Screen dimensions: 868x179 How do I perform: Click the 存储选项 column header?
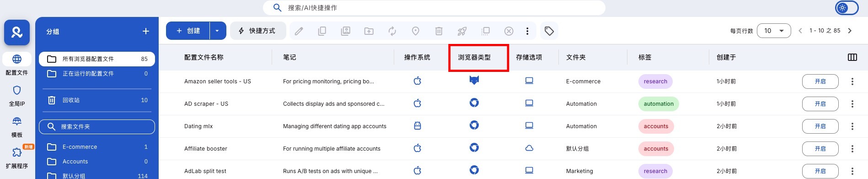(x=529, y=57)
